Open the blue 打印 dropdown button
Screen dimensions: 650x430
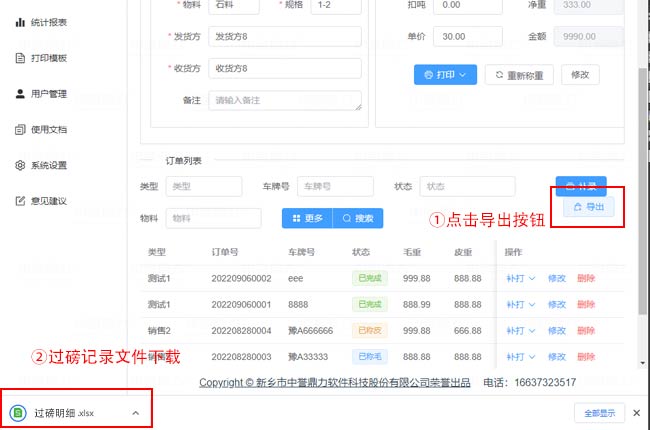tap(445, 75)
